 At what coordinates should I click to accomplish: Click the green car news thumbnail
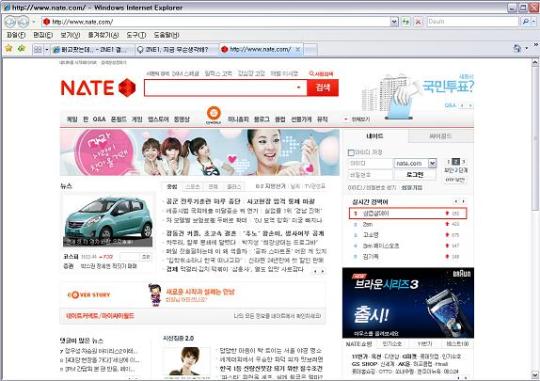pos(108,220)
